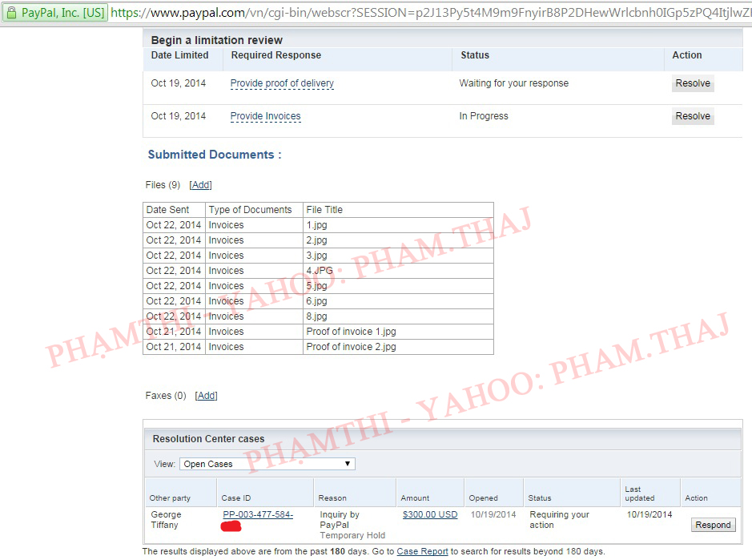Click the Case ID column header
The width and height of the screenshot is (752, 560).
coord(236,498)
